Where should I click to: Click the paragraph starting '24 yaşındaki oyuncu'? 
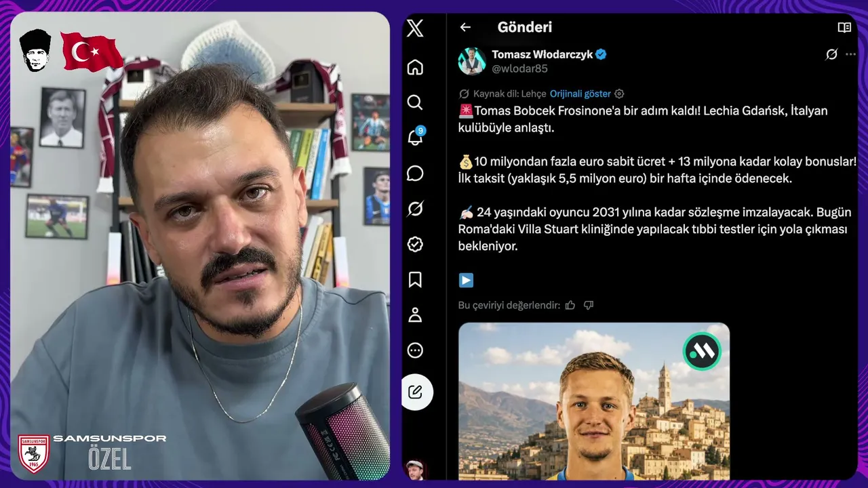pos(655,229)
